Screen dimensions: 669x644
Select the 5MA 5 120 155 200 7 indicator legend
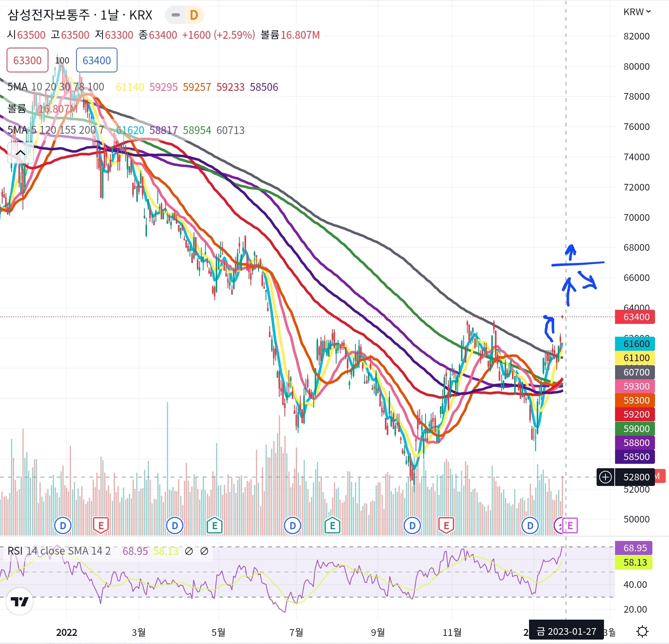point(56,130)
